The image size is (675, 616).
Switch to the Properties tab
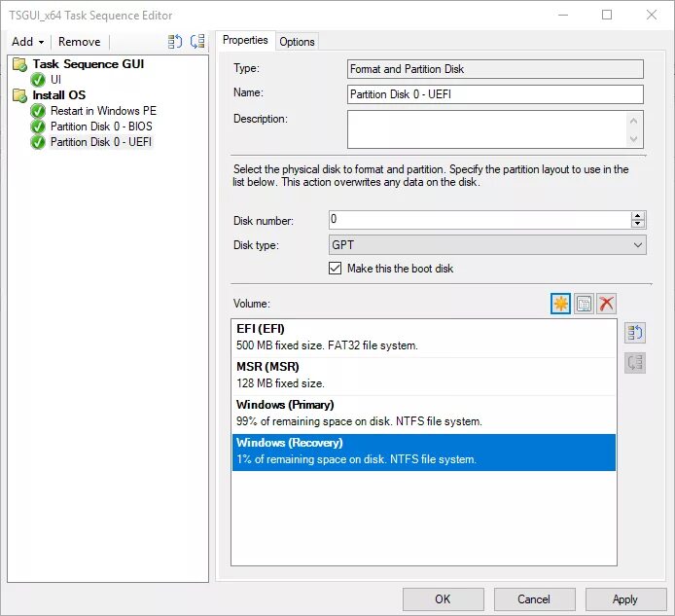click(245, 40)
